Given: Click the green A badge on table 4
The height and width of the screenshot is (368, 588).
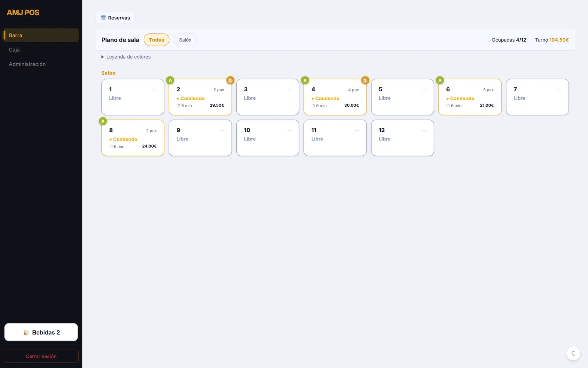Looking at the screenshot, I should click(x=305, y=80).
